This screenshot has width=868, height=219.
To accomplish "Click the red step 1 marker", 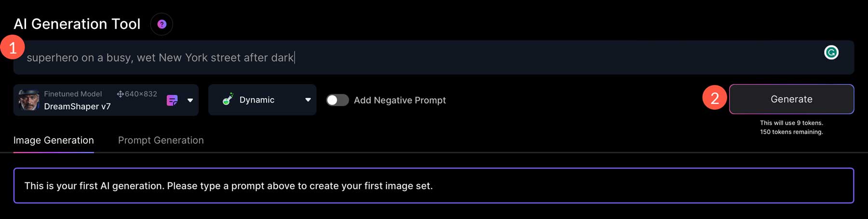I will click(13, 47).
